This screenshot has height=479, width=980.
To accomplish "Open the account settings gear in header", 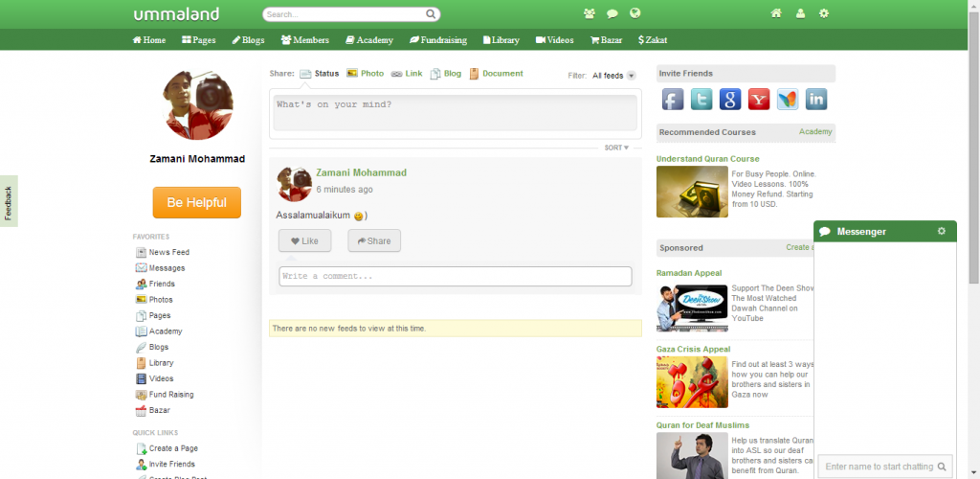I will pyautogui.click(x=824, y=14).
